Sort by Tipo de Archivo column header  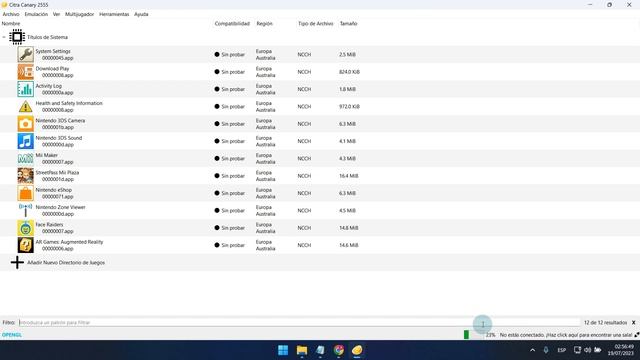(x=316, y=24)
